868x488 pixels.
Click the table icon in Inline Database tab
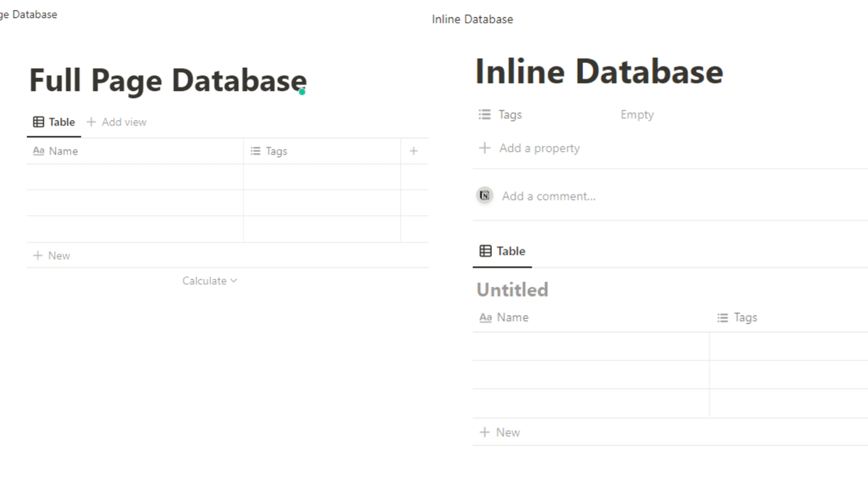486,251
